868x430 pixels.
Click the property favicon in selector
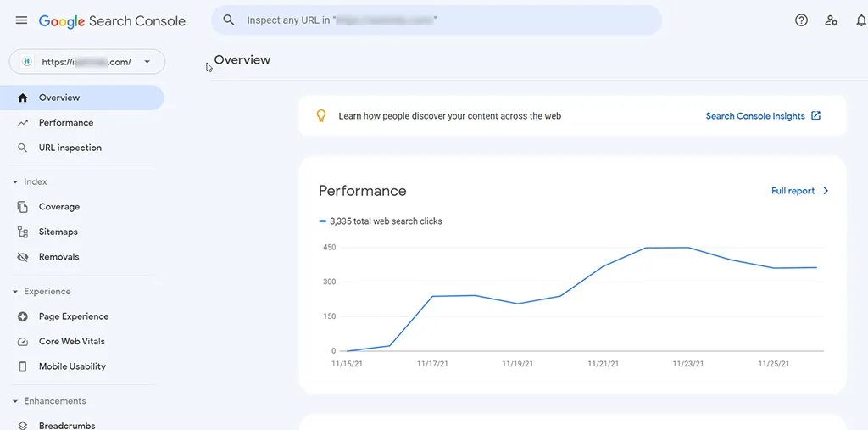coord(27,62)
